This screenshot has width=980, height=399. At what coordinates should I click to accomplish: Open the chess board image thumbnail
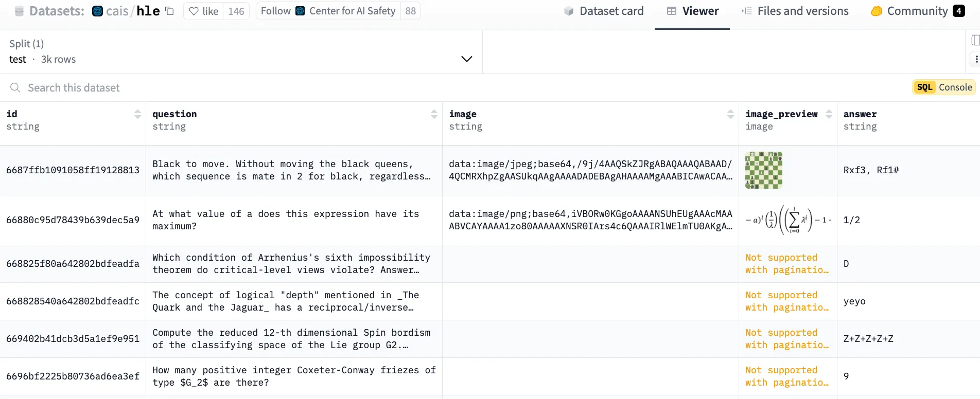tap(764, 170)
